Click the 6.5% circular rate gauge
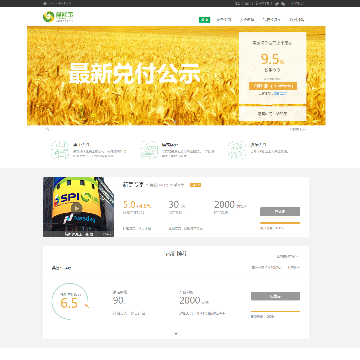The width and height of the screenshot is (360, 360). (70, 301)
